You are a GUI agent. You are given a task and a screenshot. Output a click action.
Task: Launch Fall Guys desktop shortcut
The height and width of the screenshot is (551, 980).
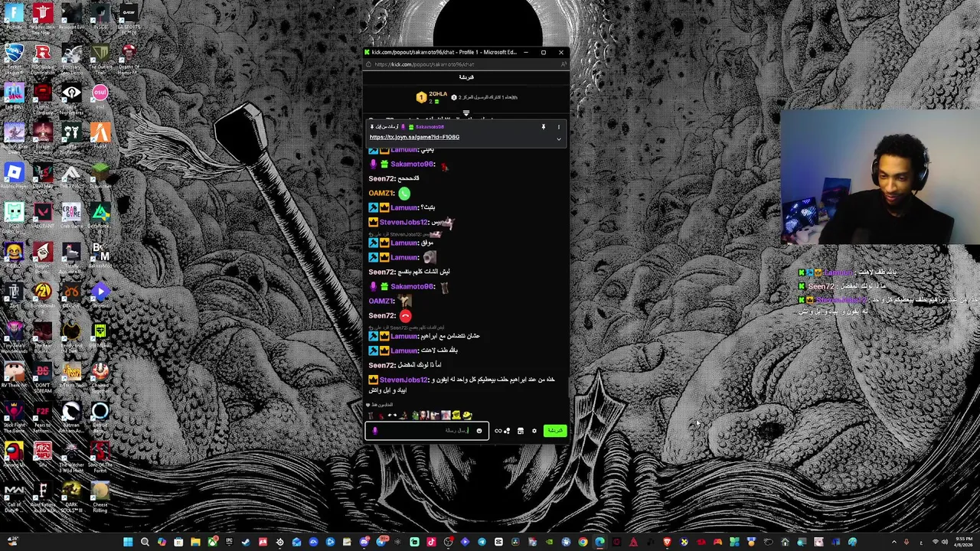point(14,97)
